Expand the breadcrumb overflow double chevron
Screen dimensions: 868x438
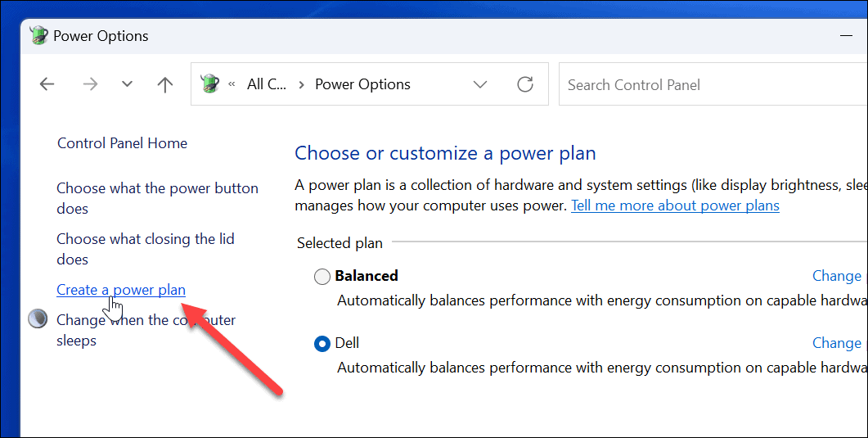click(232, 84)
